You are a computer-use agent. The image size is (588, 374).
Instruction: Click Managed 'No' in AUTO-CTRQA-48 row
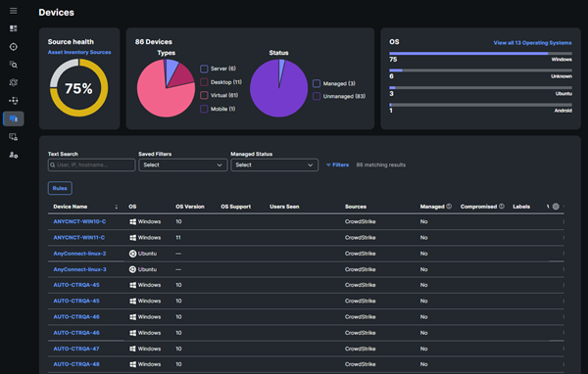(423, 364)
